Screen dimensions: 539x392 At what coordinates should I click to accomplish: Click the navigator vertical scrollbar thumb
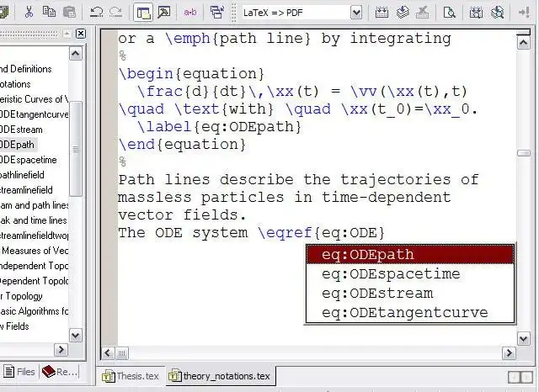point(76,149)
